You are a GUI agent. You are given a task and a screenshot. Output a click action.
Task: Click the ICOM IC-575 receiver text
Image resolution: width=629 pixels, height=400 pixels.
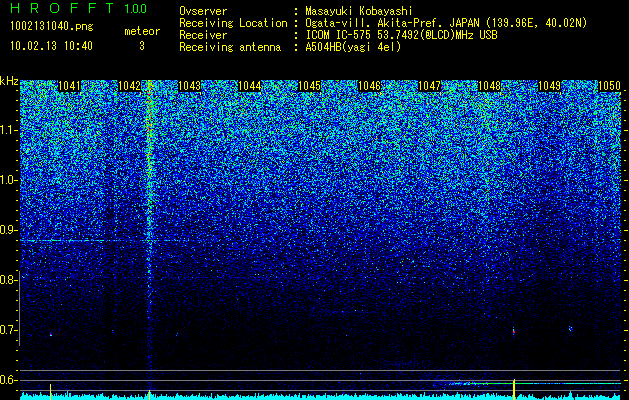[x=401, y=35]
